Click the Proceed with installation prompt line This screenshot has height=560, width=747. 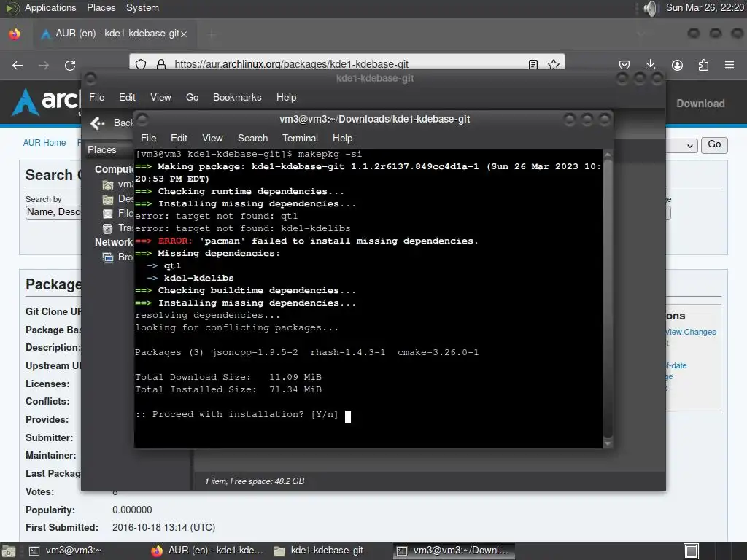236,414
